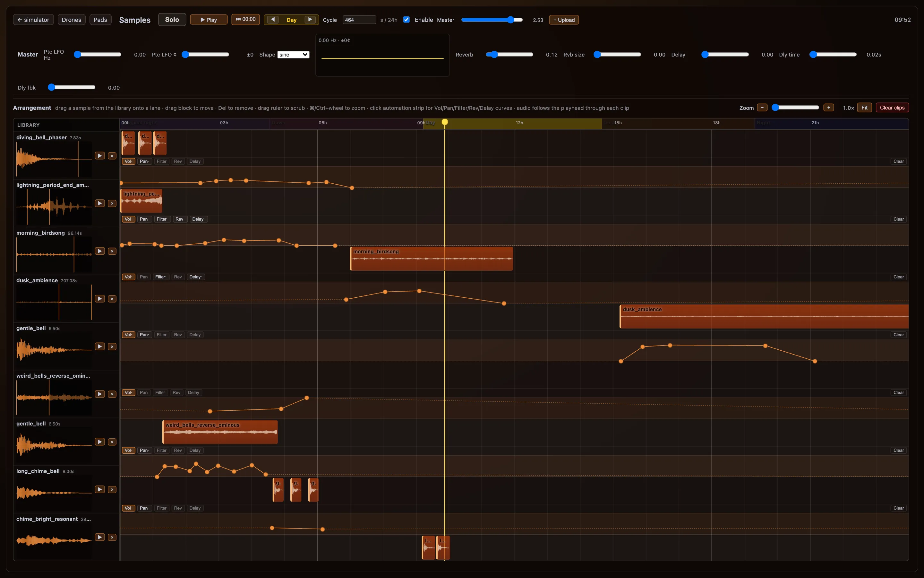Adjust the Reverb slider
This screenshot has height=578, width=924.
pyautogui.click(x=509, y=55)
